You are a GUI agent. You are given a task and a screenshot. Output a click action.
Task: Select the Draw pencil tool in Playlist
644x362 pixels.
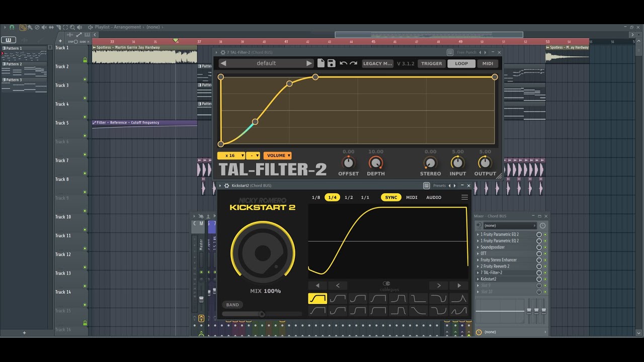(x=23, y=27)
